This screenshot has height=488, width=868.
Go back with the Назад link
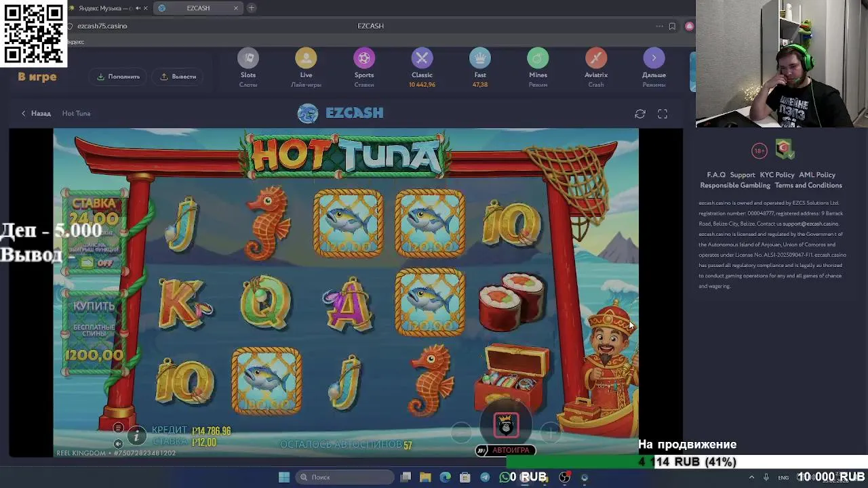click(36, 113)
